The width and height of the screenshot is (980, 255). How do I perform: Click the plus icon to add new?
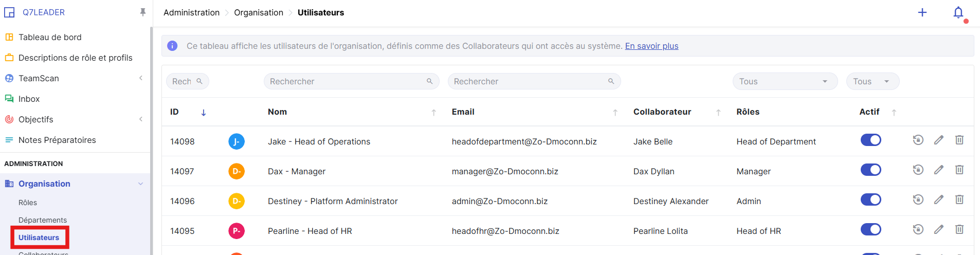[922, 12]
